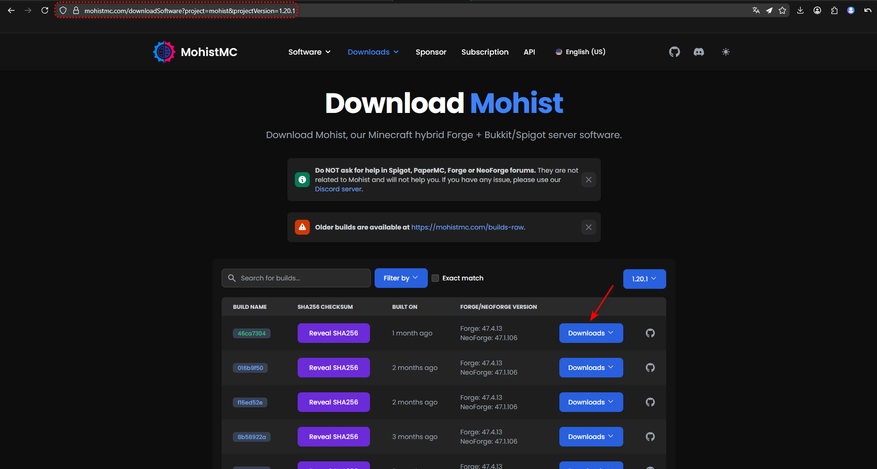Click the BUILD NAME column header
Image resolution: width=877 pixels, height=469 pixels.
tap(249, 307)
